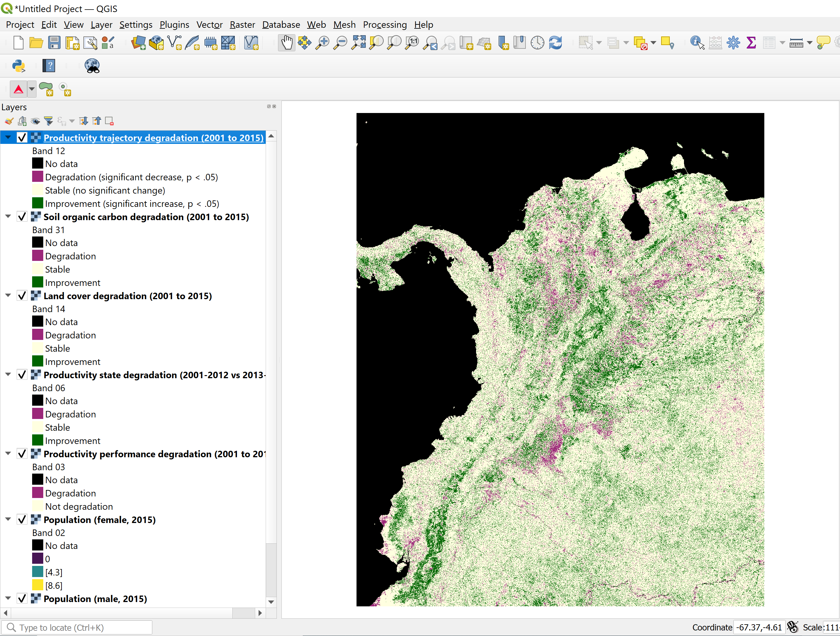Collapse Productivity state degradation layer legend
Image resolution: width=840 pixels, height=636 pixels.
tap(8, 374)
